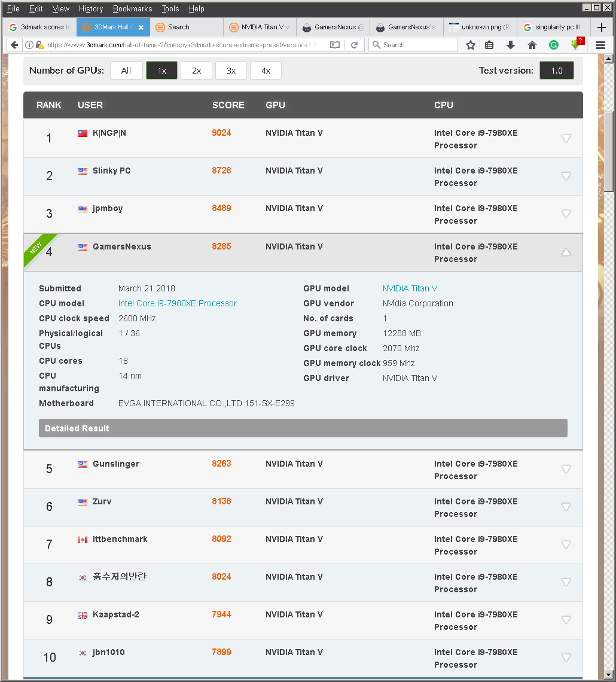This screenshot has height=682, width=616.
Task: Click the UK flag next to Kaapstad-2
Action: (83, 615)
